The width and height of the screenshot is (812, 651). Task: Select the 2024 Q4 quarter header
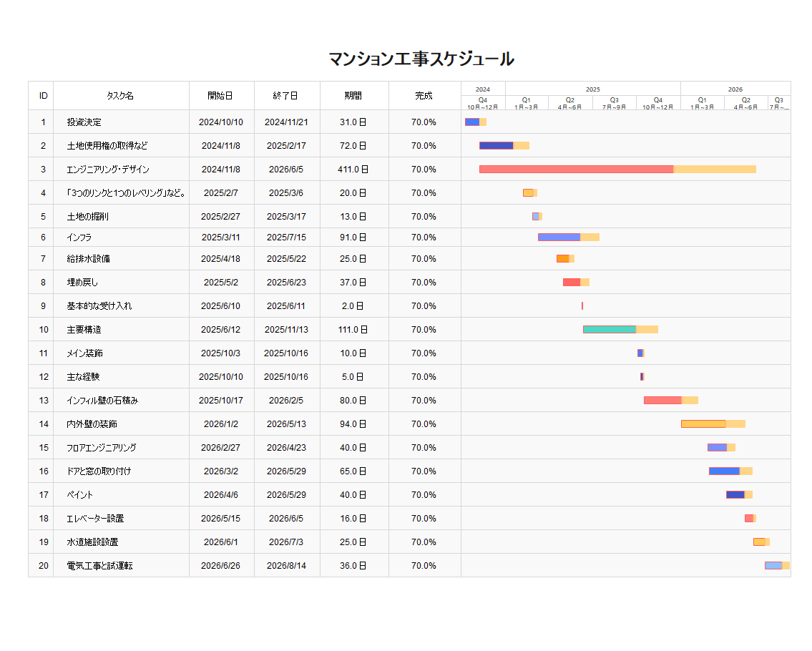click(483, 103)
